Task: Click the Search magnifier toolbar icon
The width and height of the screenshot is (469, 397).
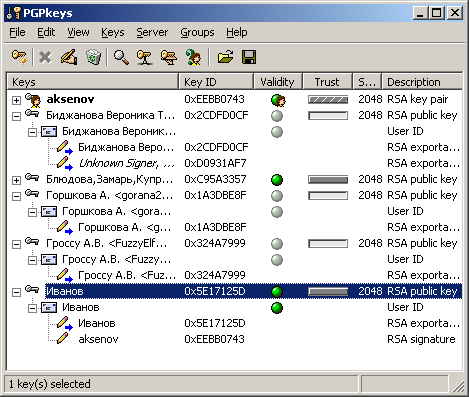Action: point(121,57)
